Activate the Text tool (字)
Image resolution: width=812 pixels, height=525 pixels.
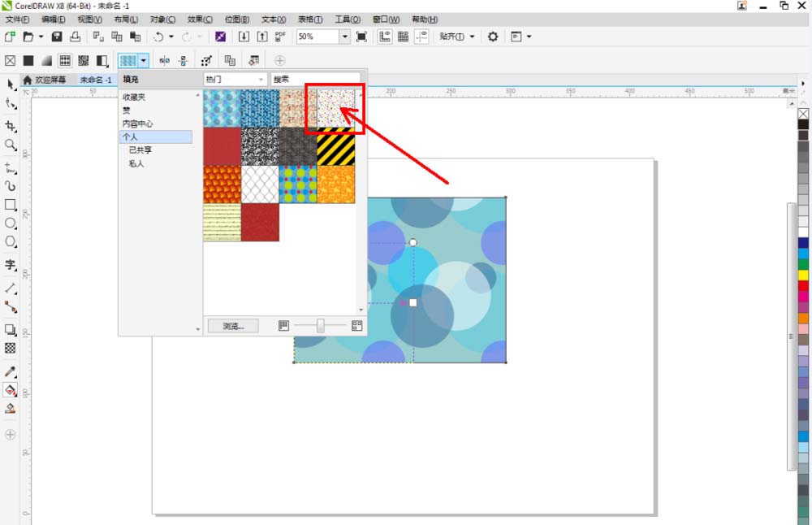11,265
